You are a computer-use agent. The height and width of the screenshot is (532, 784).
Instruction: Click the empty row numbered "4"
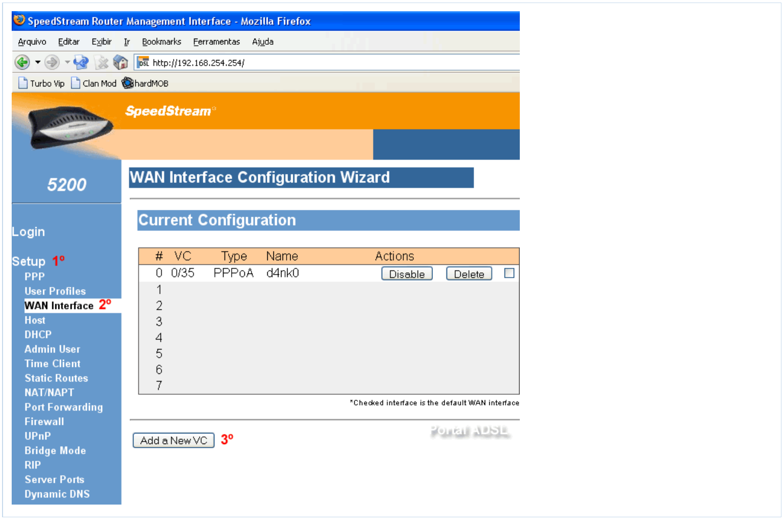[329, 337]
